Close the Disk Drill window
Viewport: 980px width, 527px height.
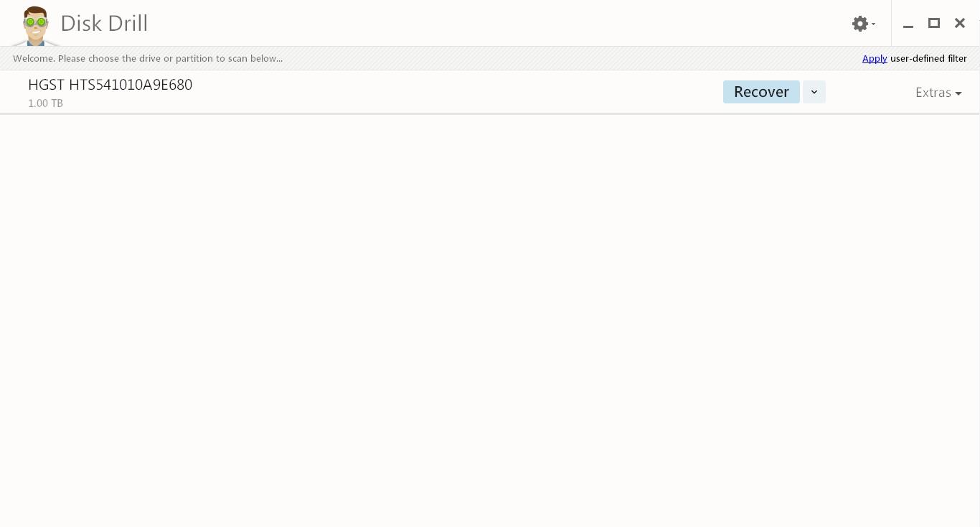click(960, 23)
